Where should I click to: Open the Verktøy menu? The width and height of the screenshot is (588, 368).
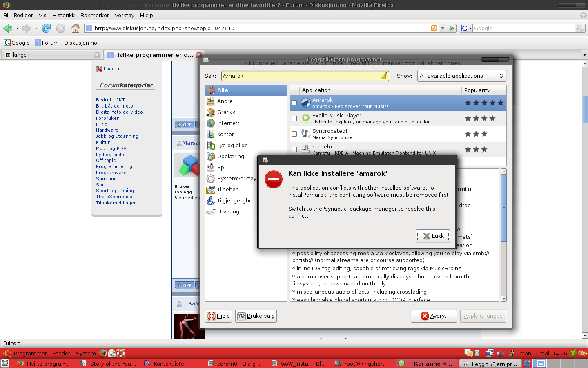(125, 15)
